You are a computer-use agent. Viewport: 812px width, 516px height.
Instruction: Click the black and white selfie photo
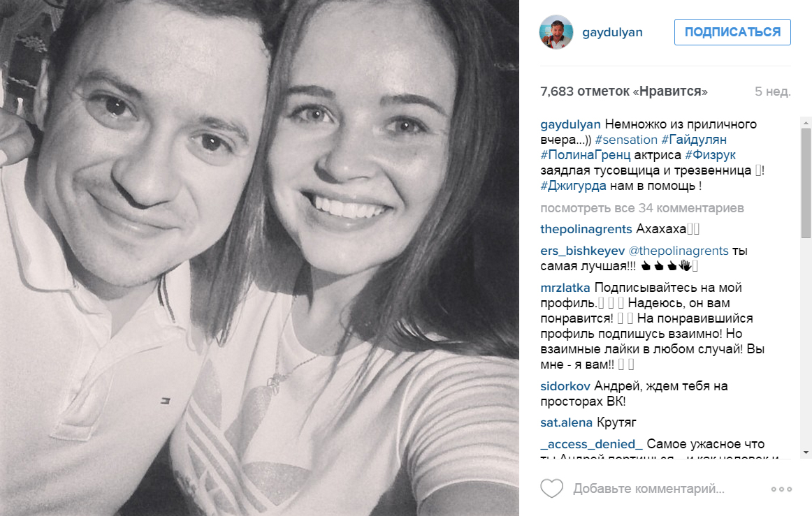click(259, 258)
